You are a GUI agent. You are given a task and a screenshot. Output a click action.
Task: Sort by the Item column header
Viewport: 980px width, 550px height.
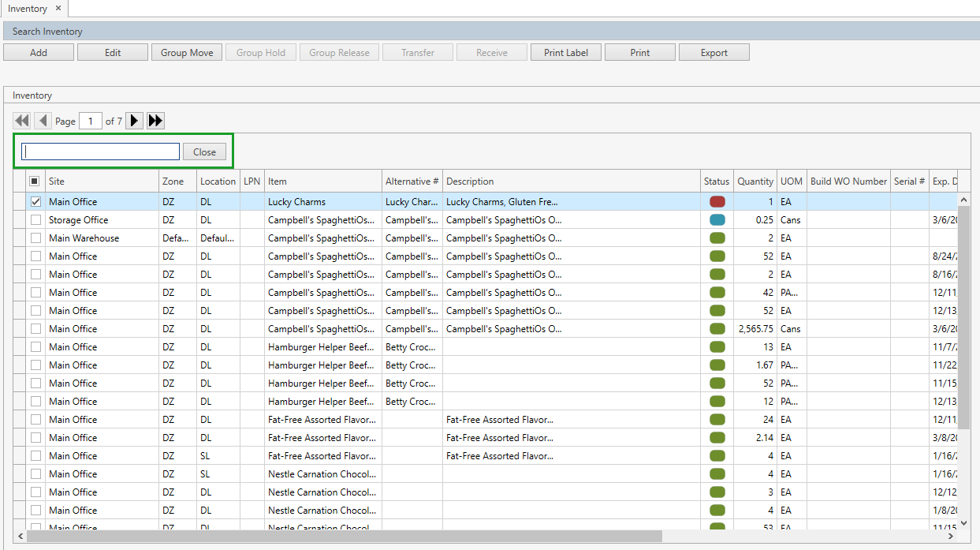tap(323, 181)
